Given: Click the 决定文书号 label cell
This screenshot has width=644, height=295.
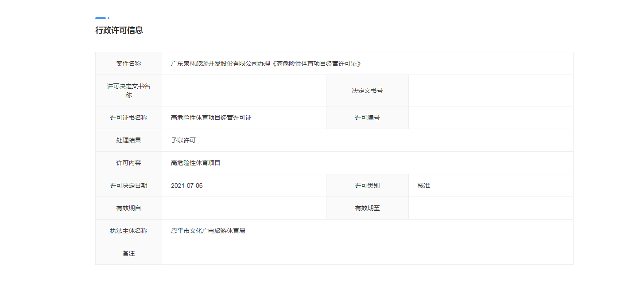Looking at the screenshot, I should click(368, 90).
